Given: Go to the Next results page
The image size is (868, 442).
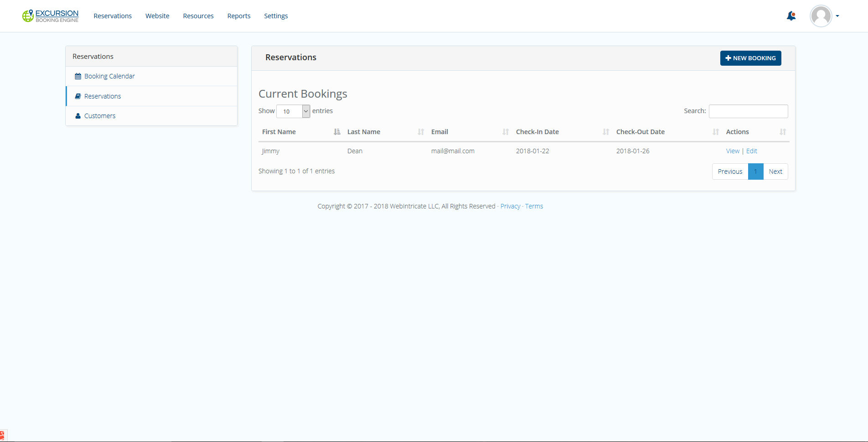Looking at the screenshot, I should click(775, 172).
